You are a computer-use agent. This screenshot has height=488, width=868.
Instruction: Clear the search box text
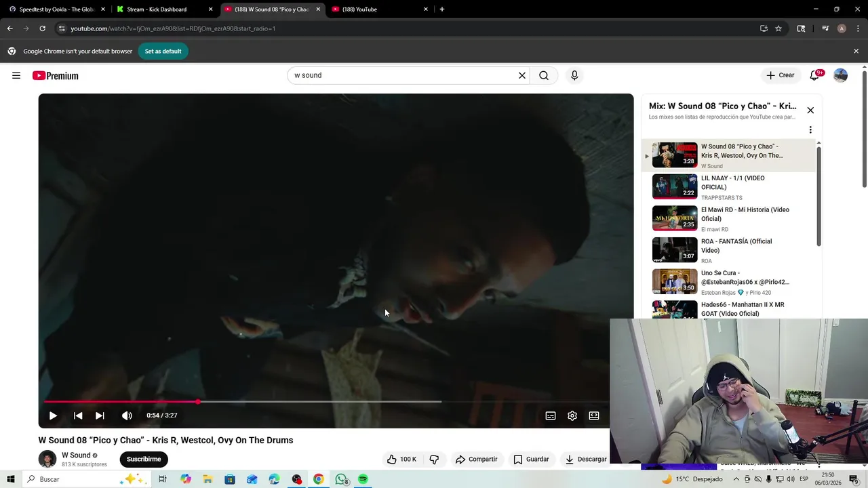tap(522, 75)
